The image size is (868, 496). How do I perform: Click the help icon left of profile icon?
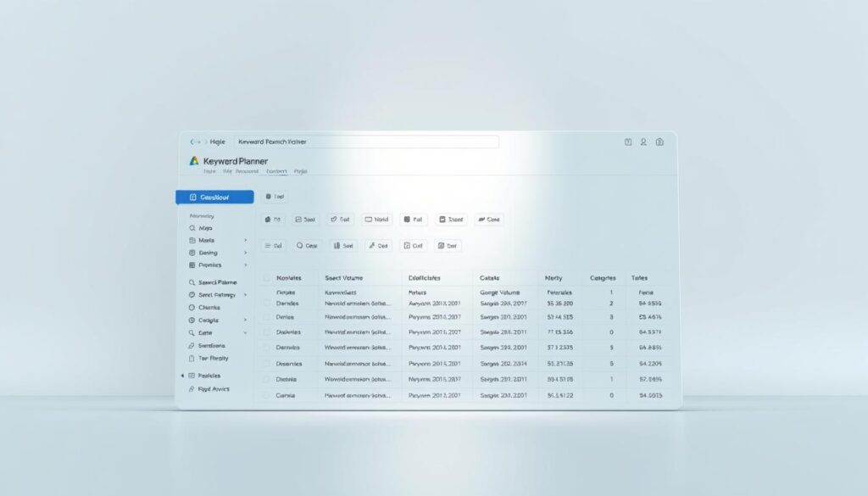point(628,142)
